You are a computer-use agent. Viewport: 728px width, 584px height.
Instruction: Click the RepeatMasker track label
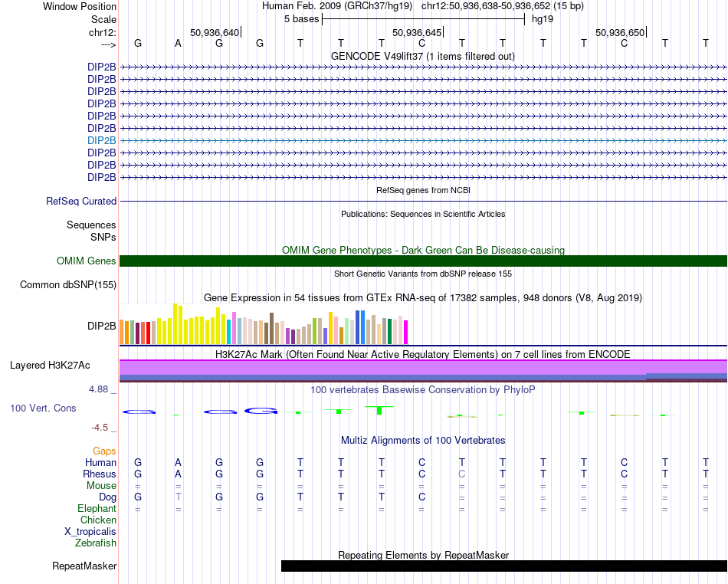click(84, 566)
